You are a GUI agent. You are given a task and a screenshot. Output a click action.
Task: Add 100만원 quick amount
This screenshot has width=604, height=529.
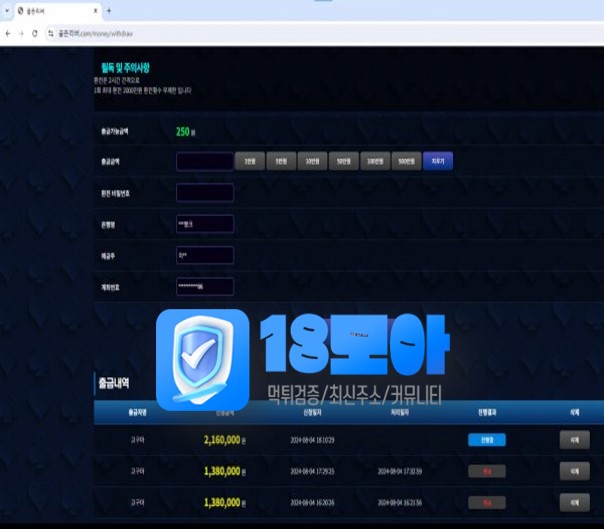click(x=375, y=161)
